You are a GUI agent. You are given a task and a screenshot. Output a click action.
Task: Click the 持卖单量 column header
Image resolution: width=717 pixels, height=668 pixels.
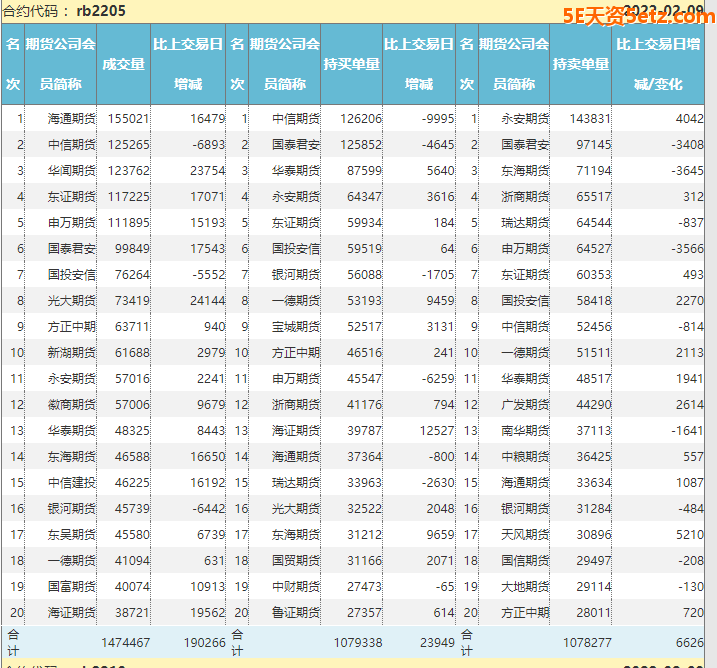580,64
